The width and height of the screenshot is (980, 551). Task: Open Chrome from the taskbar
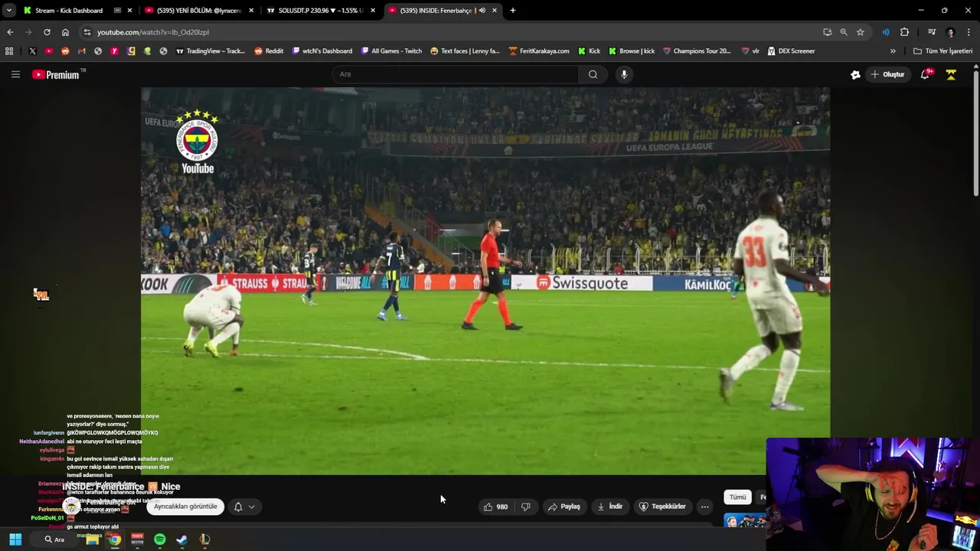click(x=114, y=540)
